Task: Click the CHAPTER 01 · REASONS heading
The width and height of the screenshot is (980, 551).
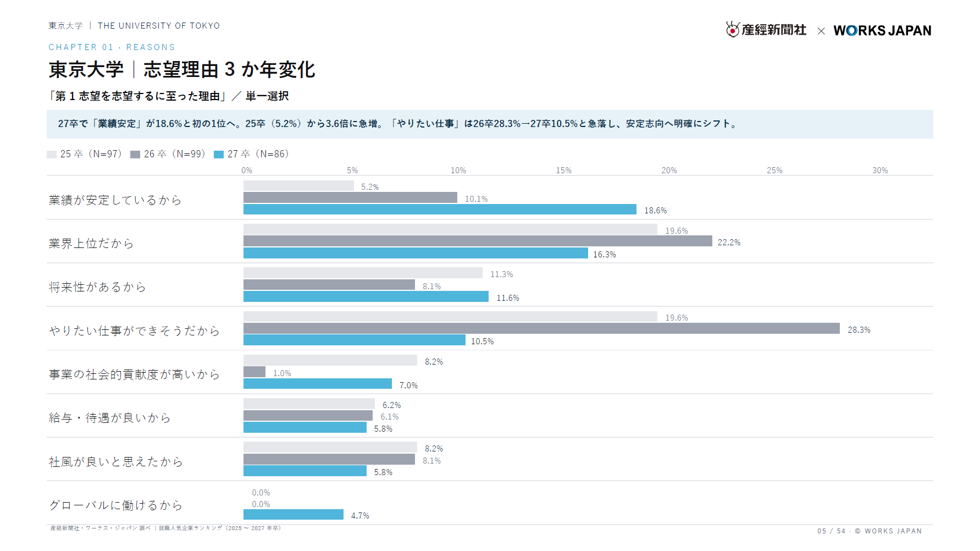Action: (112, 47)
